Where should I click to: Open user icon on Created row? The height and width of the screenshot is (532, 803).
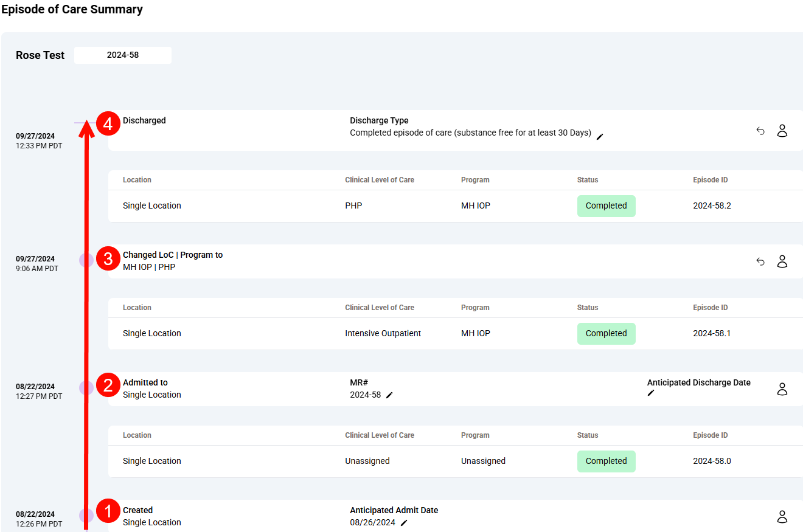click(782, 517)
